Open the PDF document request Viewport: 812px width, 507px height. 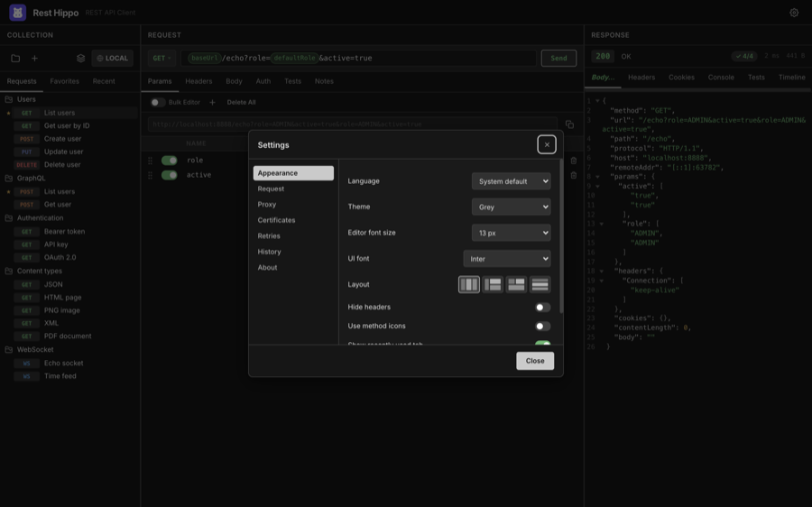click(69, 336)
